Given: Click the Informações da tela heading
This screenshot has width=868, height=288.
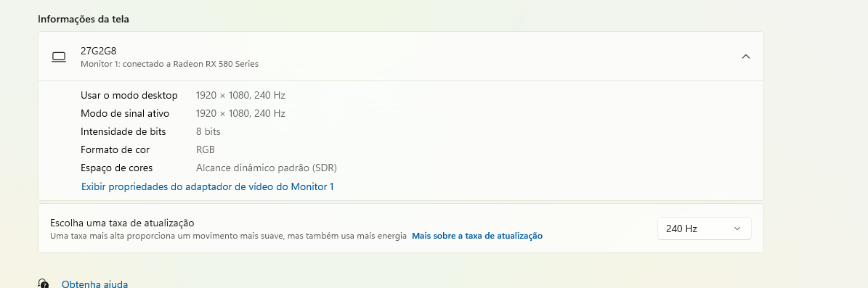Looking at the screenshot, I should click(84, 19).
